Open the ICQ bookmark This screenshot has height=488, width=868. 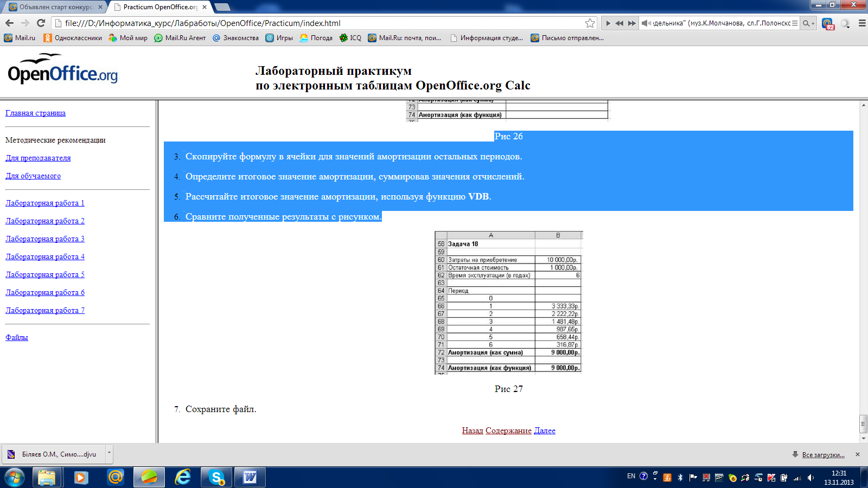click(350, 38)
